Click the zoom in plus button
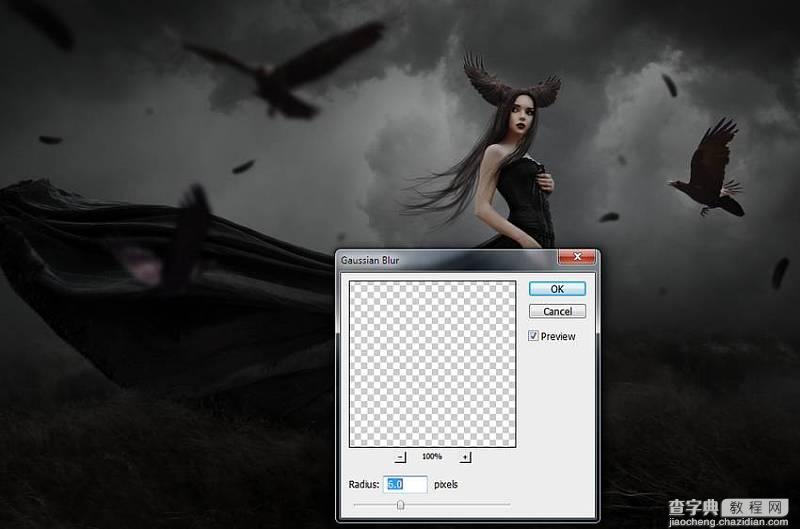Image resolution: width=800 pixels, height=529 pixels. [465, 457]
